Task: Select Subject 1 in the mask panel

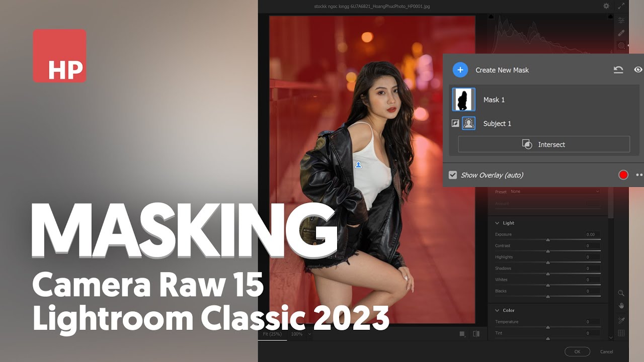Action: 497,123
